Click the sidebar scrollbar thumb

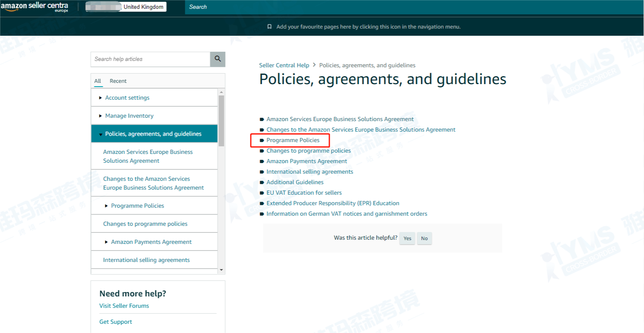[x=221, y=121]
